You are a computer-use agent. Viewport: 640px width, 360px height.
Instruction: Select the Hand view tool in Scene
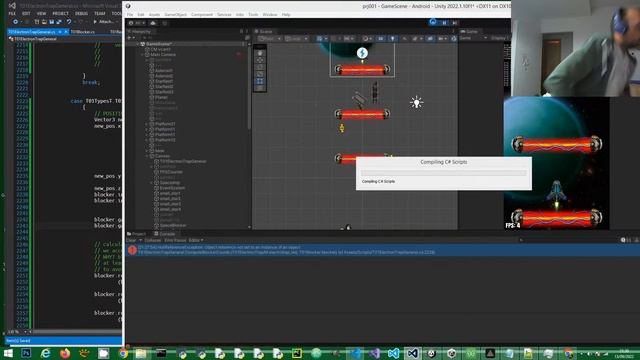tap(260, 53)
